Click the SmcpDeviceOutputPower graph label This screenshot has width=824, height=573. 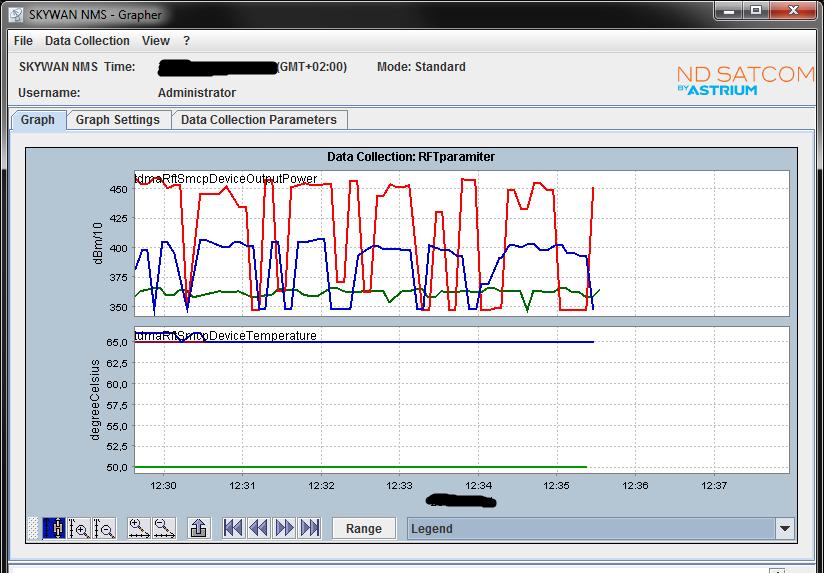(x=226, y=179)
